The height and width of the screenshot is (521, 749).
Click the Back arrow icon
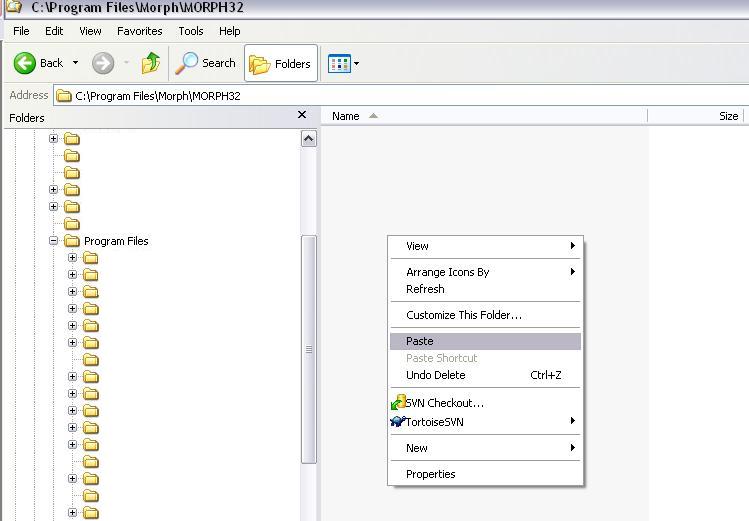(25, 63)
